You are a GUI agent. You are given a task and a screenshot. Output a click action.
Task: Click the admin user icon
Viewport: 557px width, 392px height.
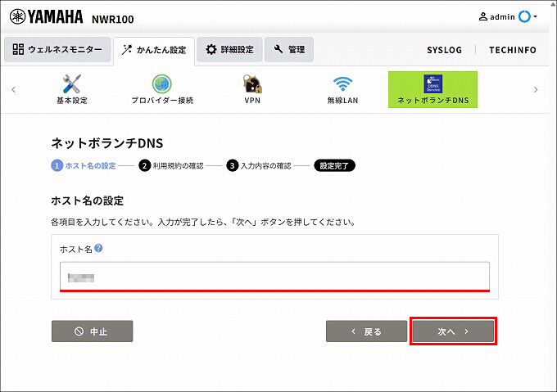coord(483,16)
